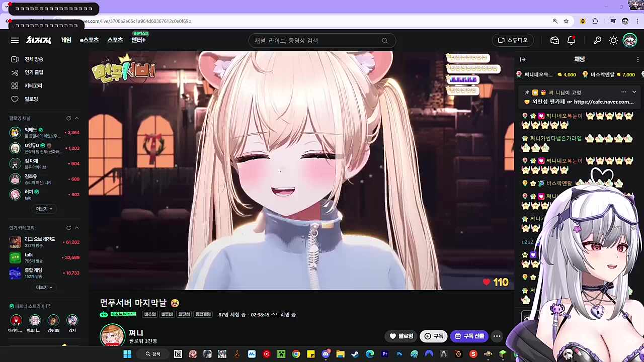Open the cheese balance icon in top bar
Viewport: 644px width, 362px height.
(554, 40)
